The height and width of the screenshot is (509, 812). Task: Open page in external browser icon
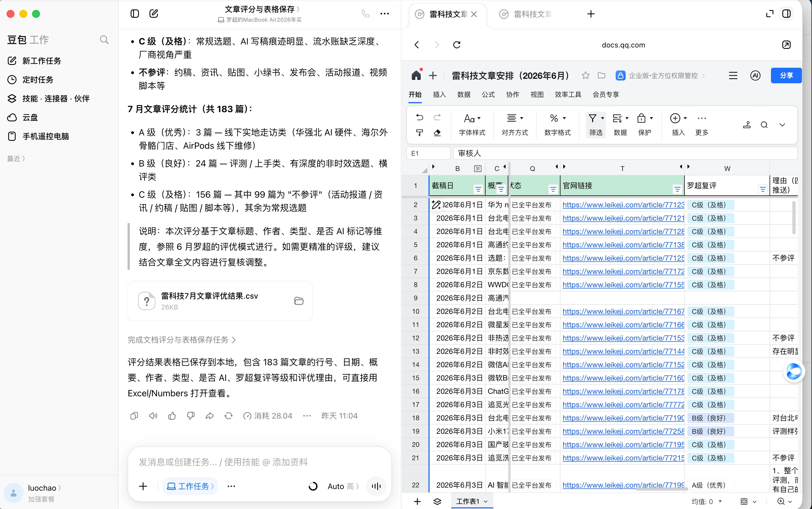786,45
